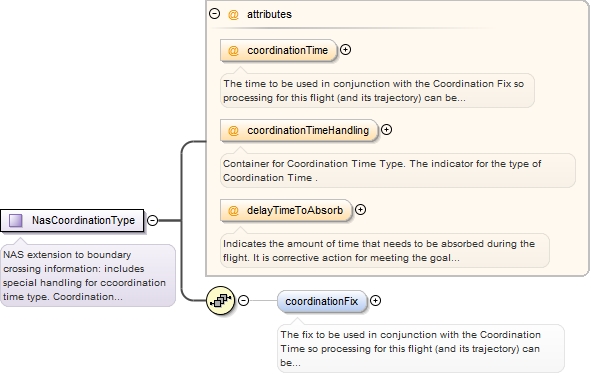Collapse the attributes section with minus icon
The height and width of the screenshot is (376, 591).
pyautogui.click(x=214, y=14)
